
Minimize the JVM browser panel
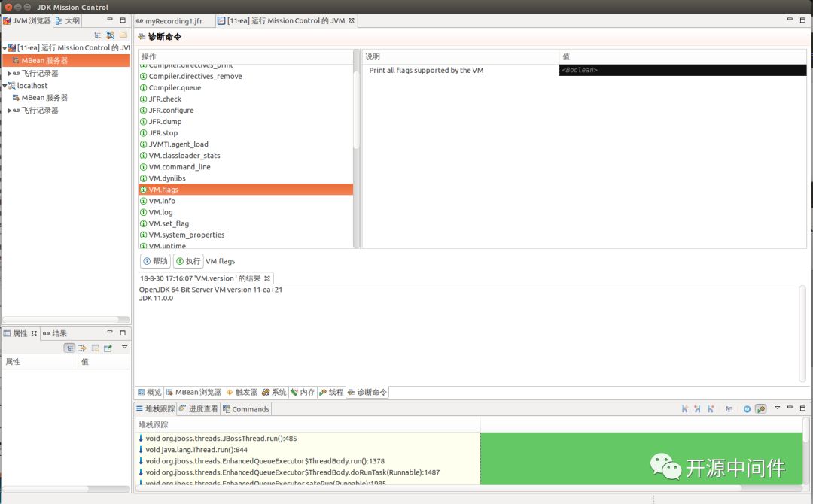(x=110, y=20)
